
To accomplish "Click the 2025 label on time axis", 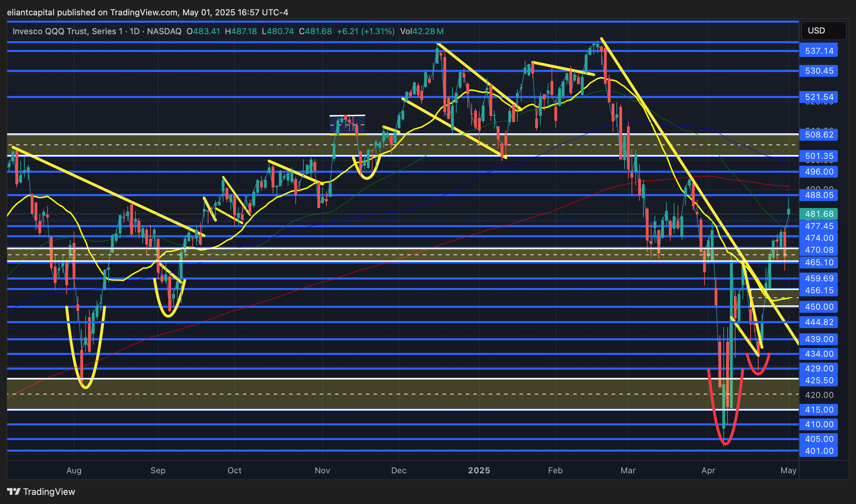I will click(x=479, y=470).
